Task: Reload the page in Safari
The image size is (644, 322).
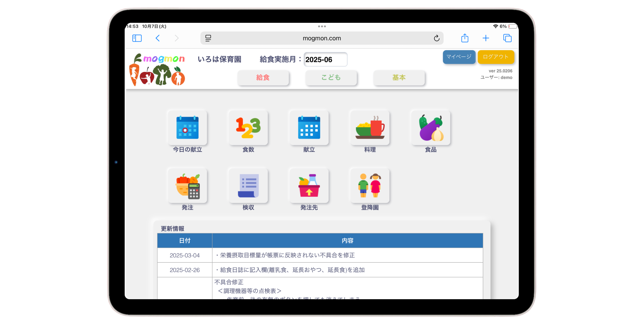Action: [437, 38]
